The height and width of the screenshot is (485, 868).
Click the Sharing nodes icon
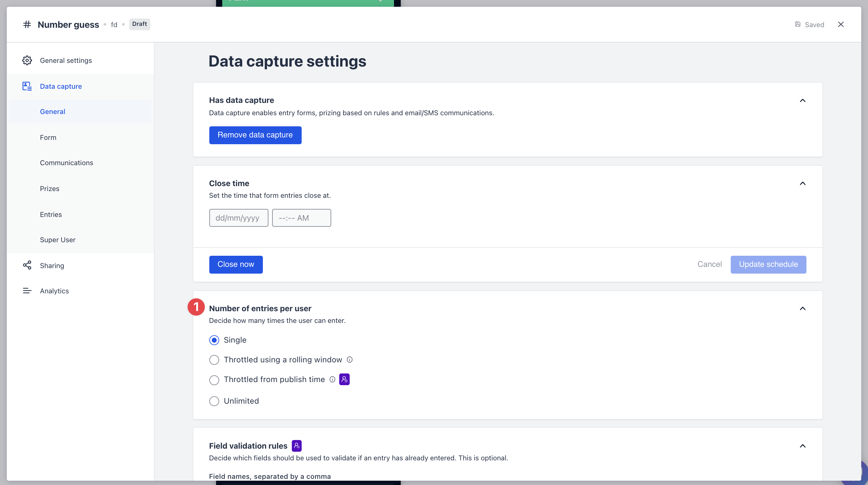pos(27,265)
